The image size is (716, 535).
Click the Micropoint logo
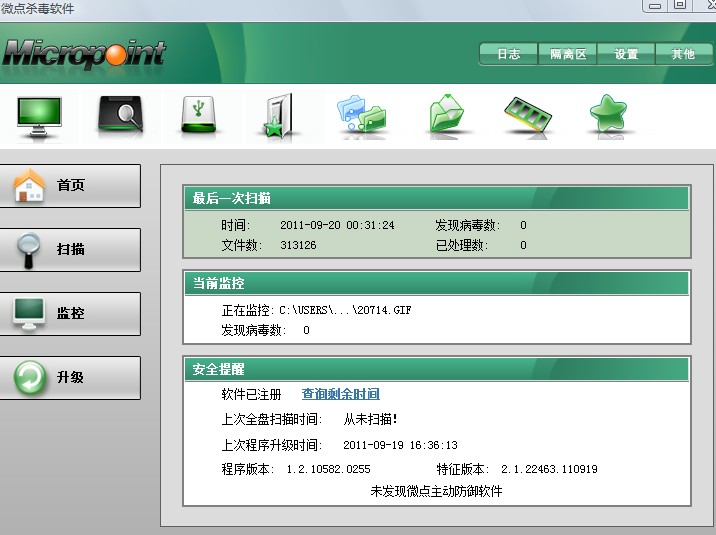(84, 54)
